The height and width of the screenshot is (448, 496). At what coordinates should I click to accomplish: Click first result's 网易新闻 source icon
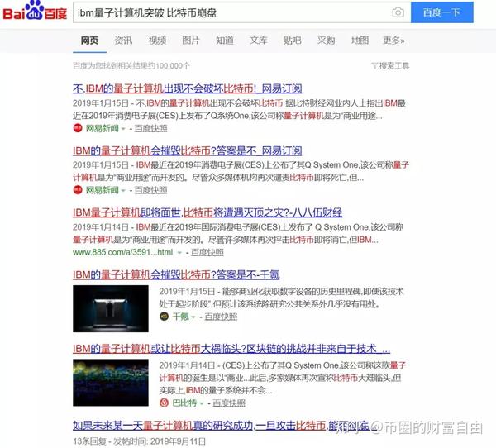click(78, 128)
